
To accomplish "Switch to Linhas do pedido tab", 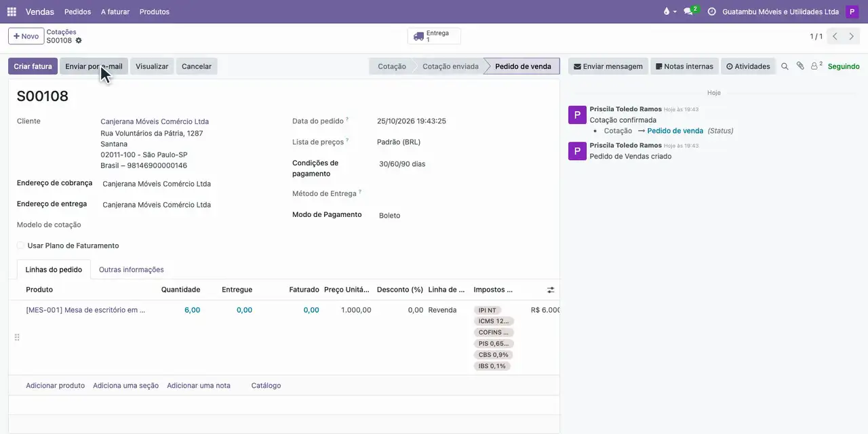I will pyautogui.click(x=54, y=269).
